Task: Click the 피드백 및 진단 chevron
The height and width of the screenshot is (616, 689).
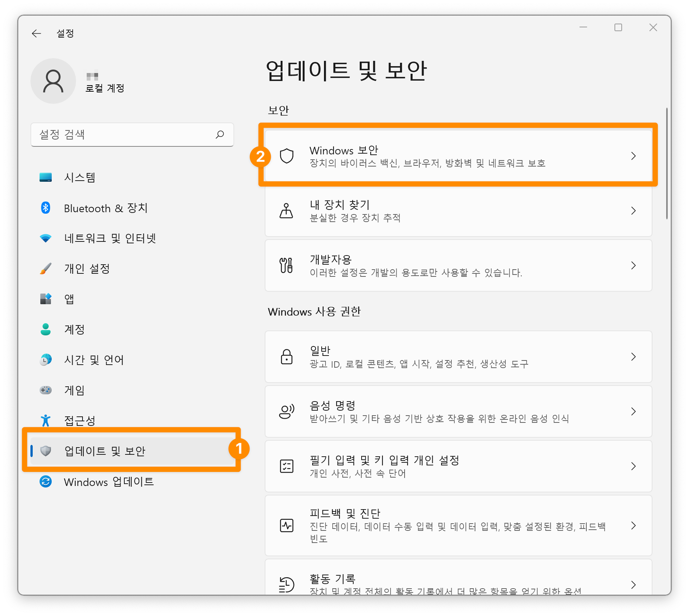Action: point(633,526)
